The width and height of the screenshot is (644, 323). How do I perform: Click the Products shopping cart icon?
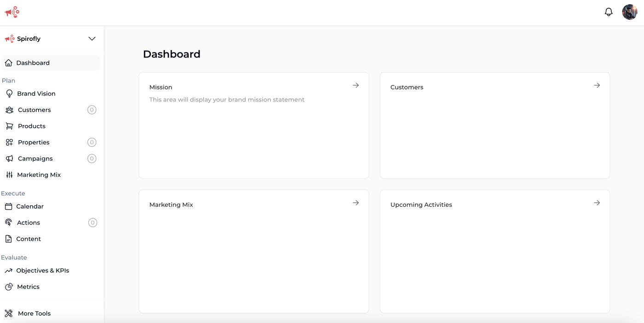9,126
